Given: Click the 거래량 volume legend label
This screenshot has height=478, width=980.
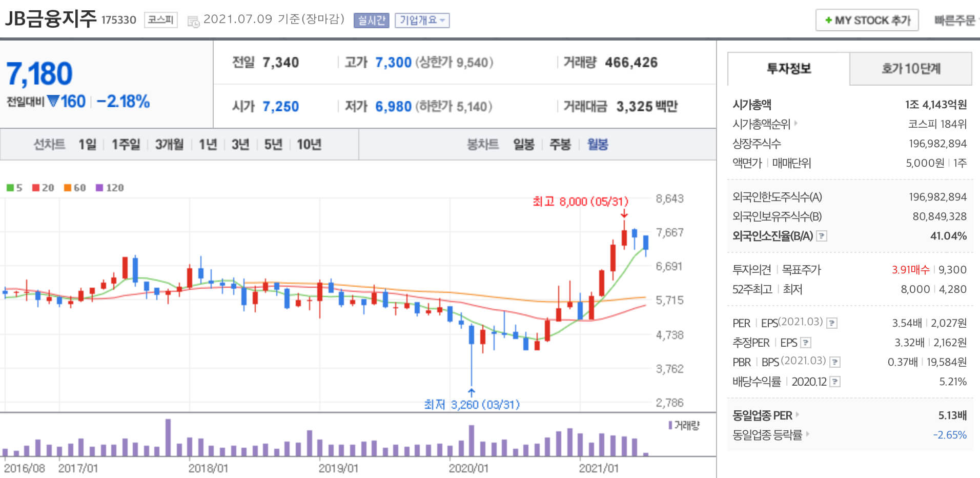Looking at the screenshot, I should (684, 425).
